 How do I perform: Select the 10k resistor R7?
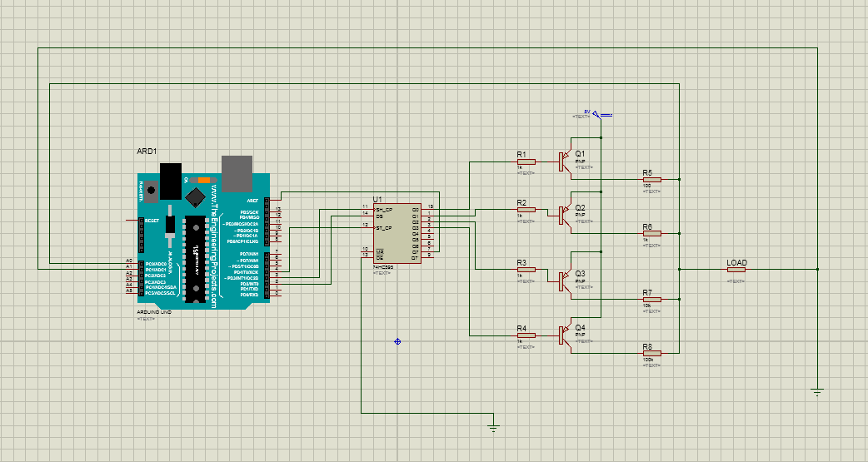tap(651, 299)
